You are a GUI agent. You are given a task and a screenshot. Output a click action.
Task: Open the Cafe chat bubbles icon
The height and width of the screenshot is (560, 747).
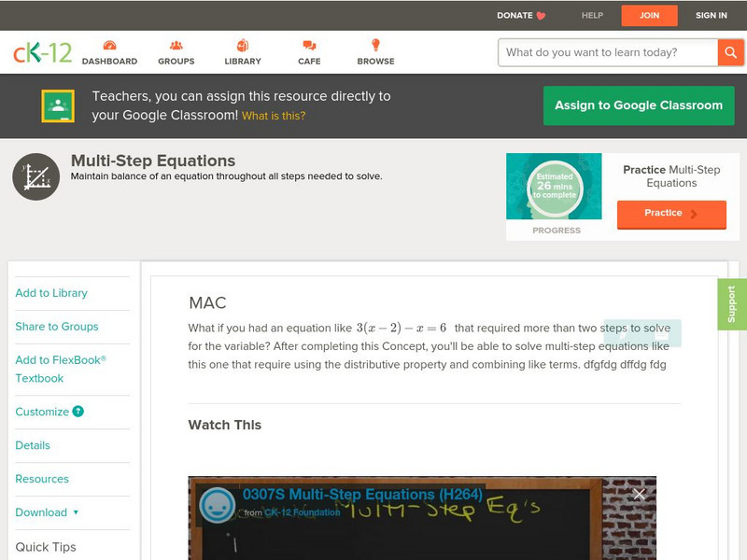click(x=309, y=45)
